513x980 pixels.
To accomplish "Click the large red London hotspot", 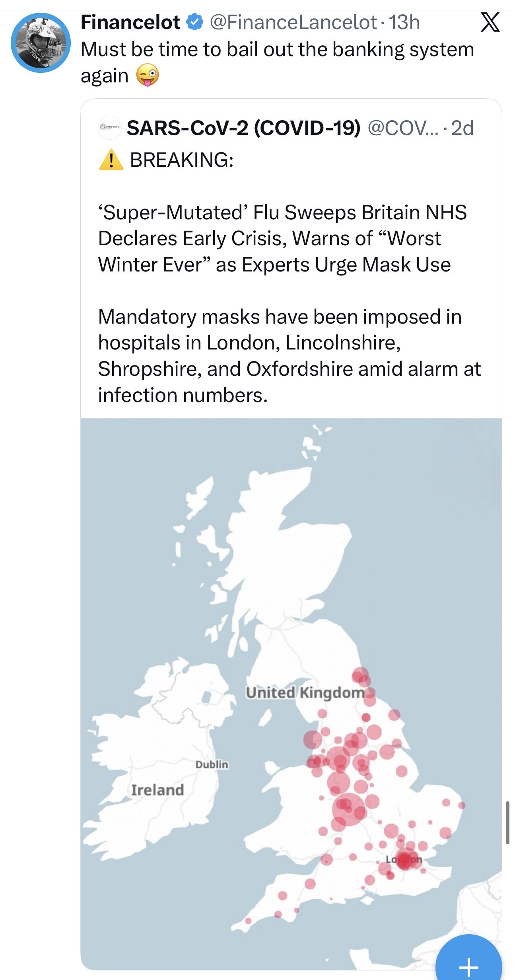I will point(404,859).
